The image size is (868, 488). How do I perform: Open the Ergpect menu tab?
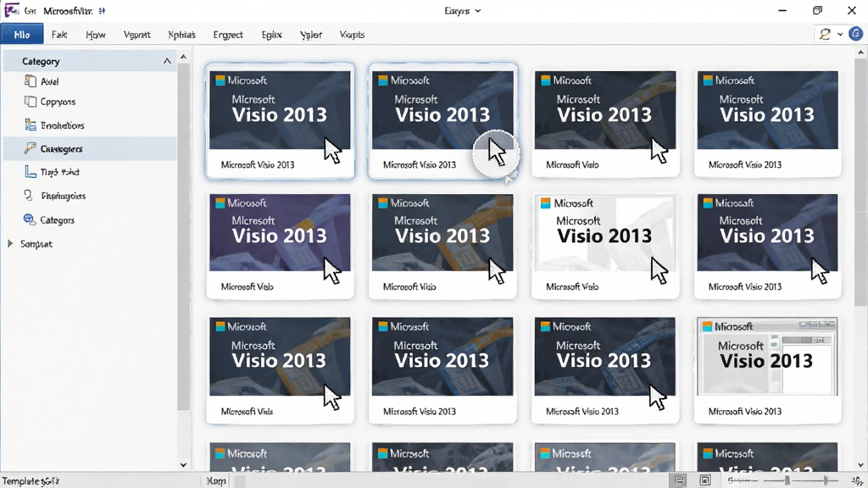[x=228, y=34]
